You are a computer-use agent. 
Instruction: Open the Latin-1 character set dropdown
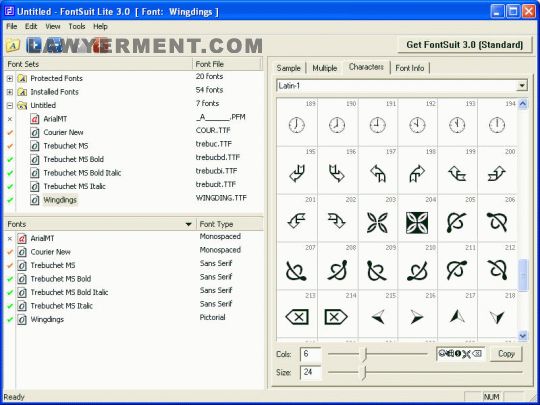[522, 86]
